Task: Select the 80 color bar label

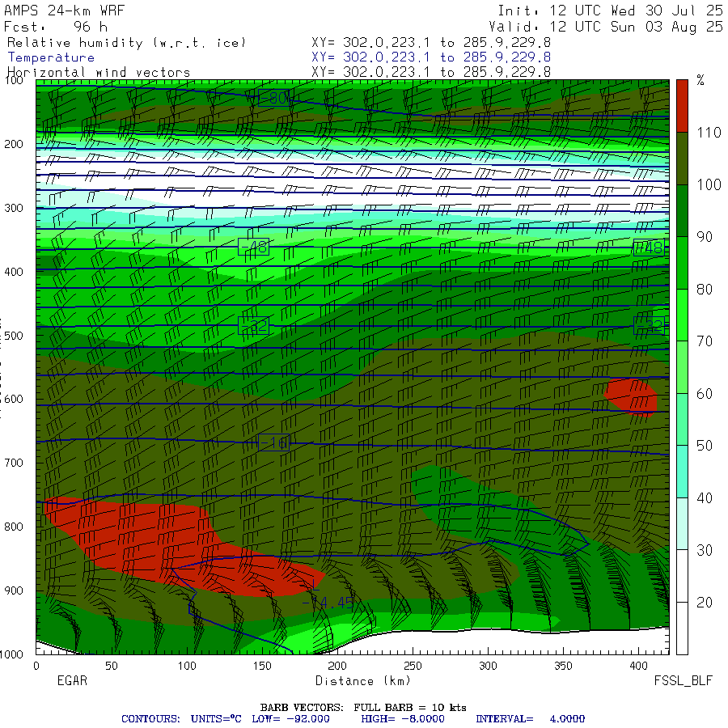Action: (705, 290)
